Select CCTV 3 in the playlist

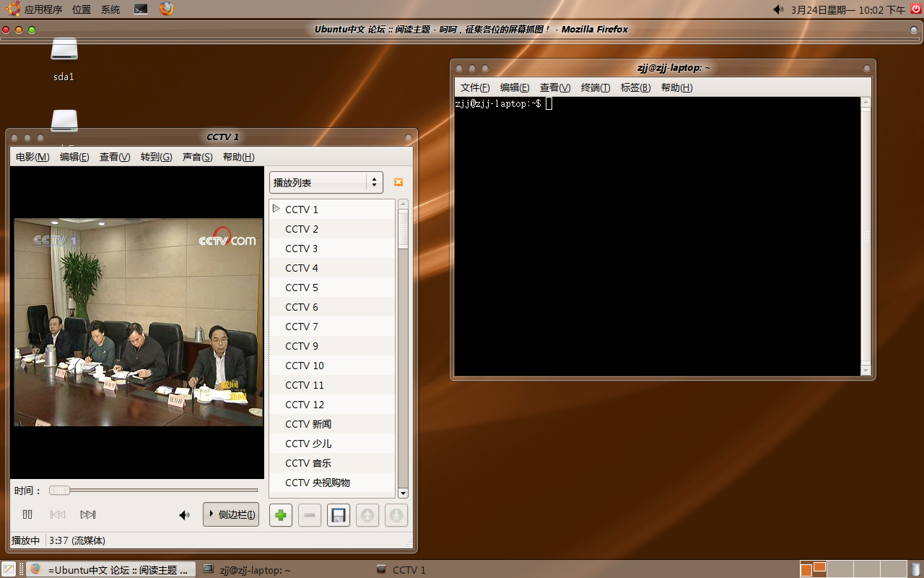coord(332,249)
